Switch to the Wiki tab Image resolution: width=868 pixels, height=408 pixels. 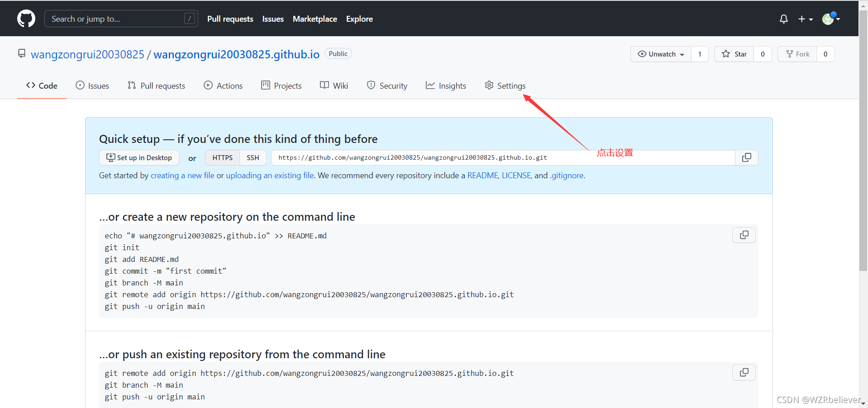point(334,85)
